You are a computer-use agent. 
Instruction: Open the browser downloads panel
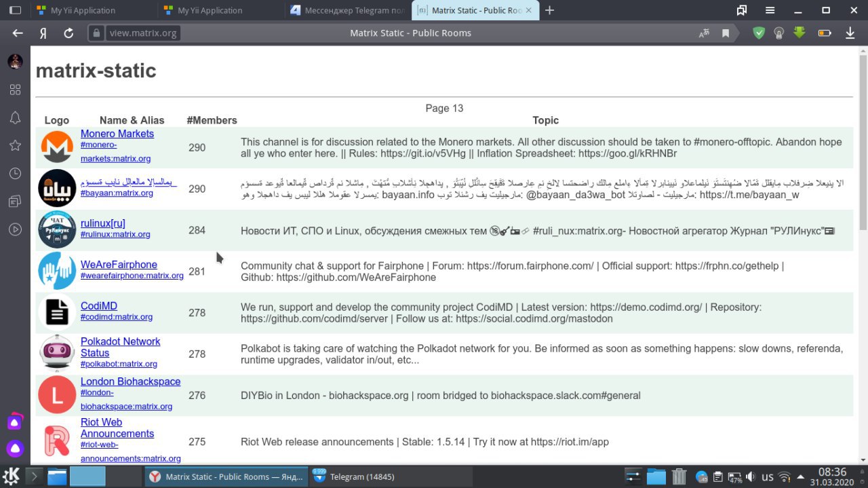point(850,33)
